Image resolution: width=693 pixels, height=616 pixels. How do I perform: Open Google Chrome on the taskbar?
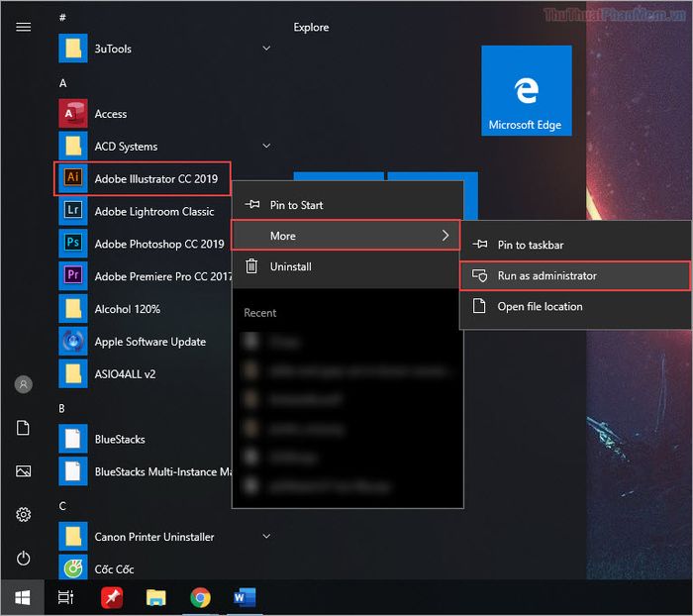click(x=200, y=598)
